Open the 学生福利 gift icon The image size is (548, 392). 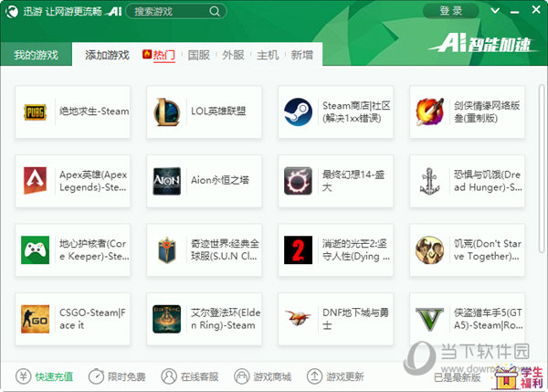[519, 377]
